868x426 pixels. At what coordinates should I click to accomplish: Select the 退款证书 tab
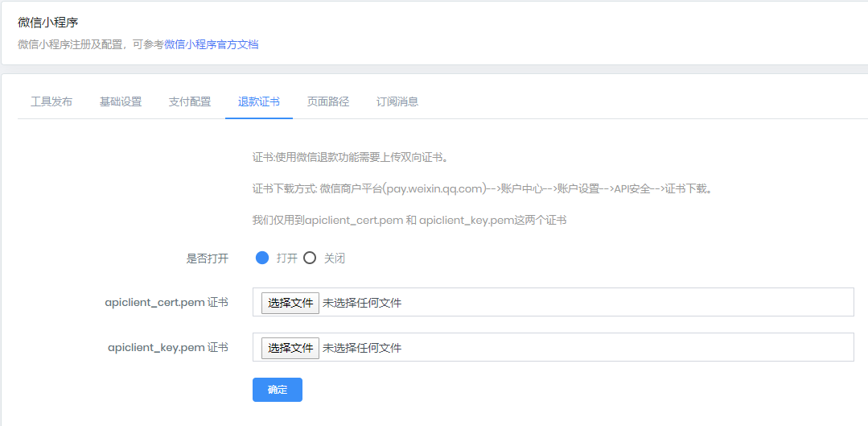(x=259, y=101)
